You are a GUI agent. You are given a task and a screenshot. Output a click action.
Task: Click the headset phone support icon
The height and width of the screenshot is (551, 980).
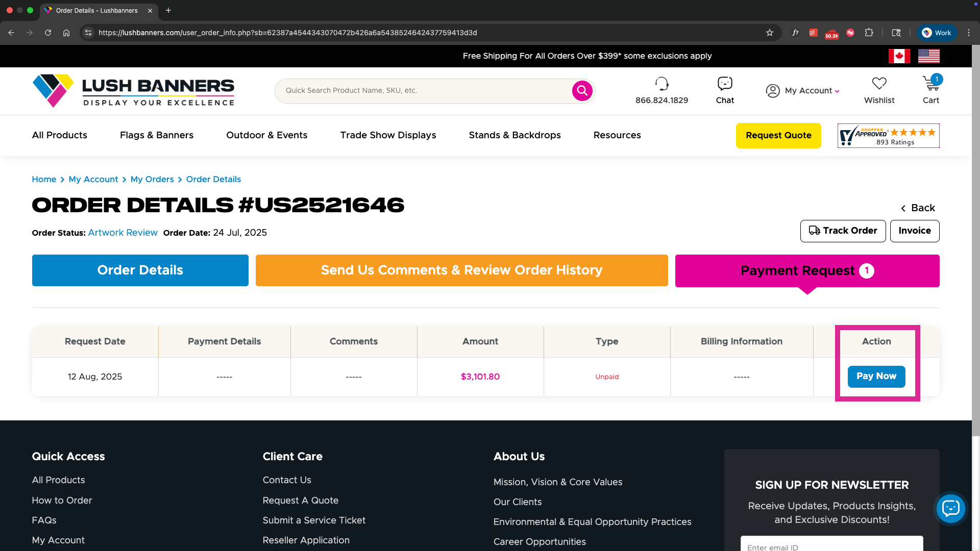click(661, 84)
